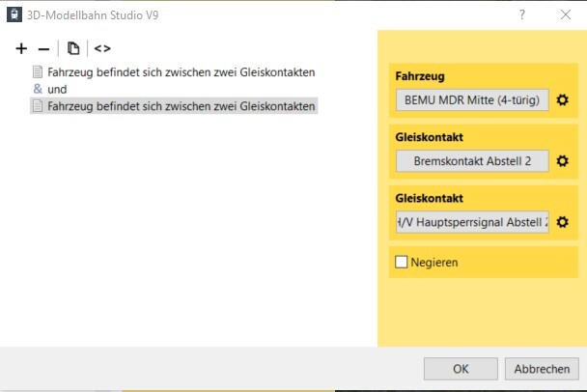Open the Bremskontakt Abstell 2 contact selector
Viewport: 587px width, 392px height.
(x=472, y=161)
